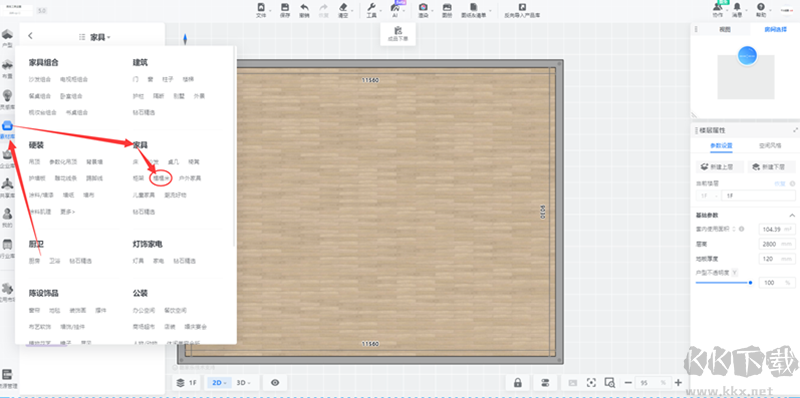The height and width of the screenshot is (398, 800).
Task: Select the Clear (清空) eraser icon
Action: coord(343,8)
